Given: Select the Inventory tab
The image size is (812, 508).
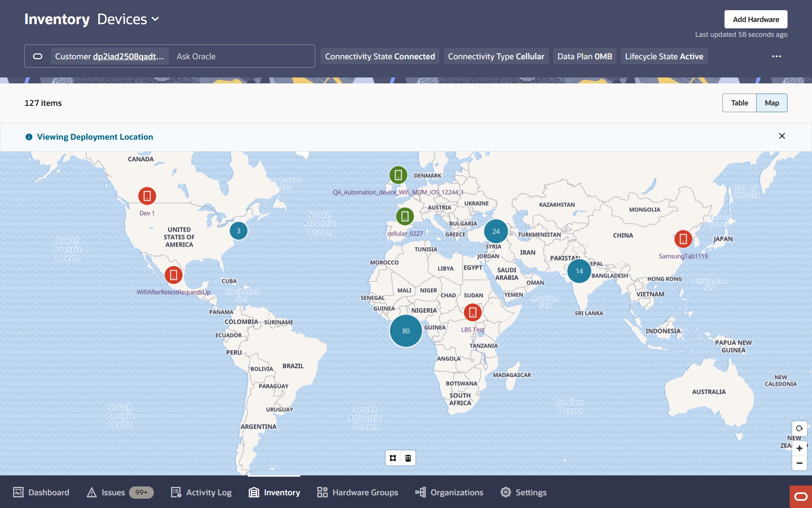Looking at the screenshot, I should point(274,492).
